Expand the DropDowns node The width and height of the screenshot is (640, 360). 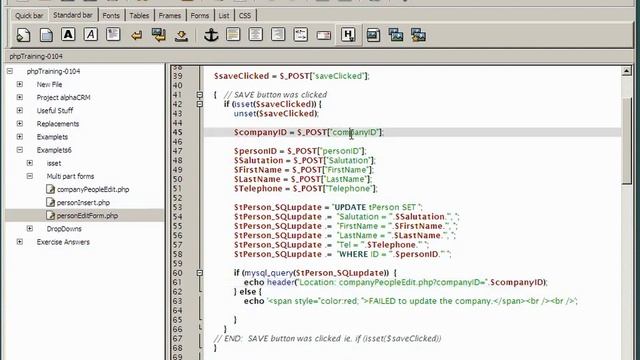coord(30,229)
